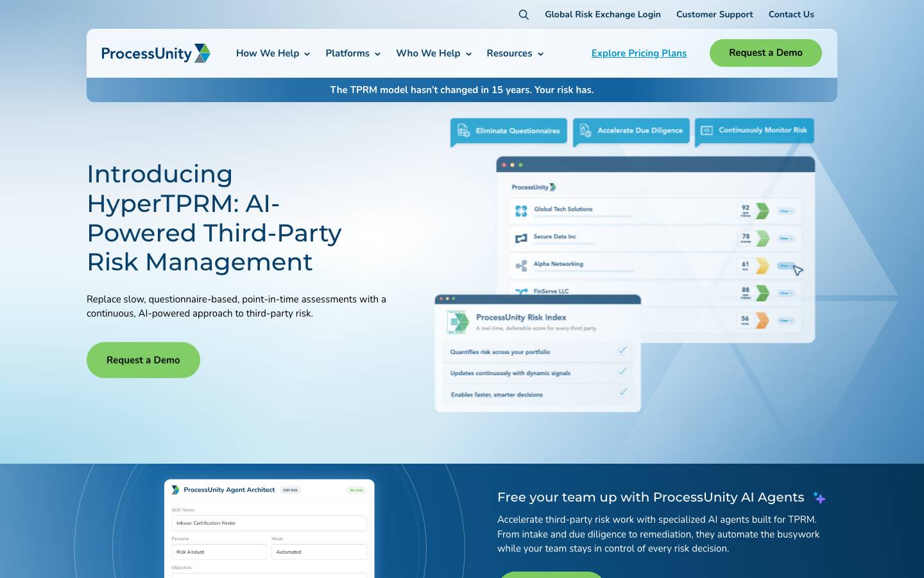
Task: Click Request a Demo in the header
Action: (766, 53)
